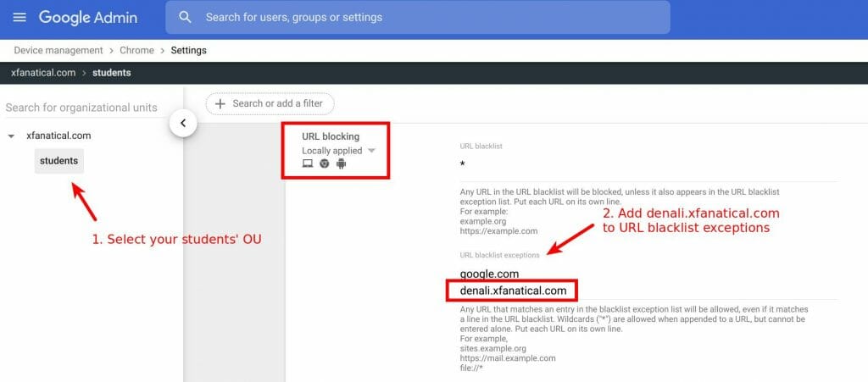Click the laptop device icon under URL blocking
Screen dimensions: 868x382
307,163
